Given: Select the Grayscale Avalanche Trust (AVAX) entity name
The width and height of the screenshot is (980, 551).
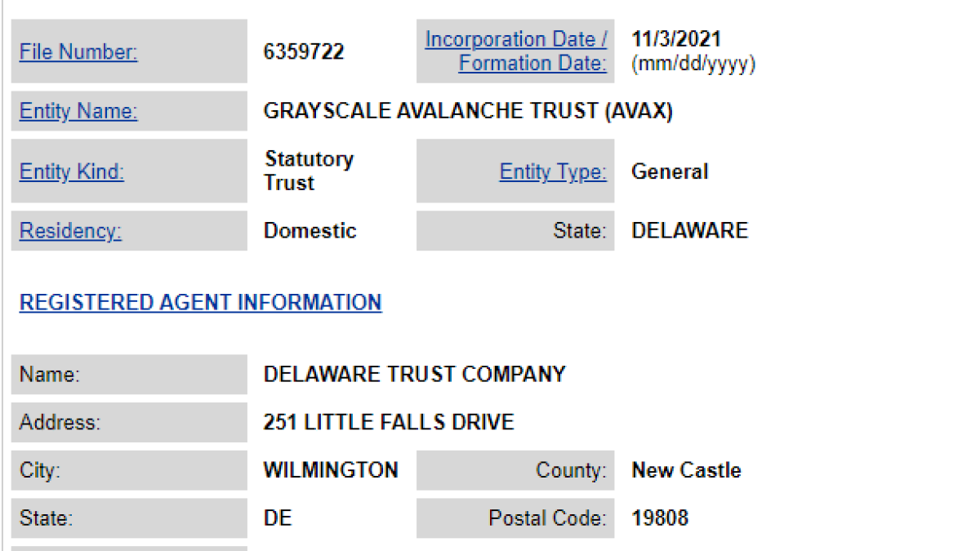Looking at the screenshot, I should click(x=468, y=111).
